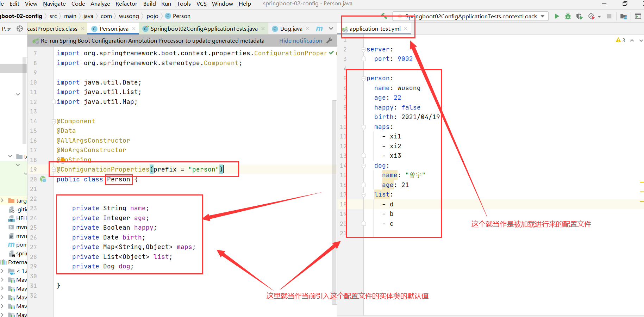Viewport: 644px width, 317px height.
Task: Open the Navigate menu
Action: tap(54, 4)
